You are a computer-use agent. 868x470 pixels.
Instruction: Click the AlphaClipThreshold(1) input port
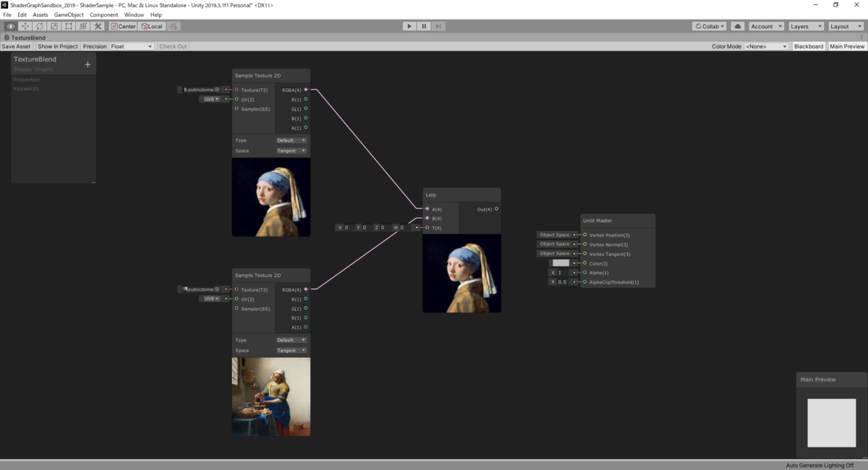585,282
